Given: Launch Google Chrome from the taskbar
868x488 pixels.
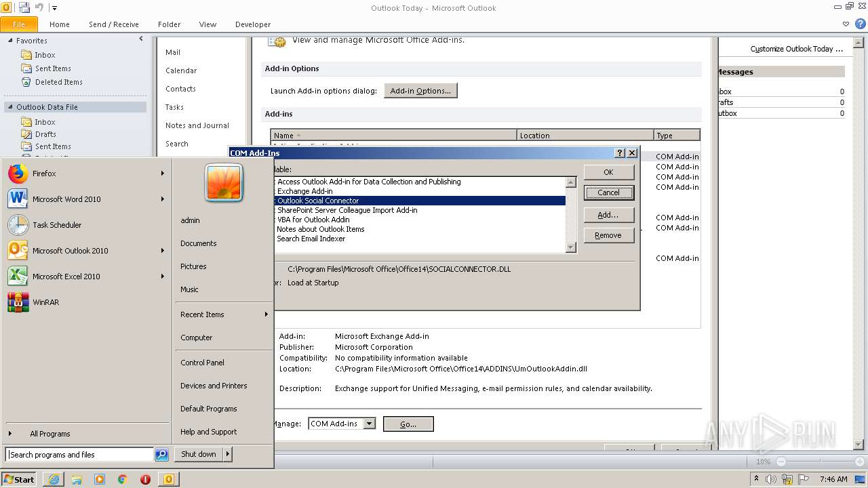Looking at the screenshot, I should pyautogui.click(x=123, y=479).
